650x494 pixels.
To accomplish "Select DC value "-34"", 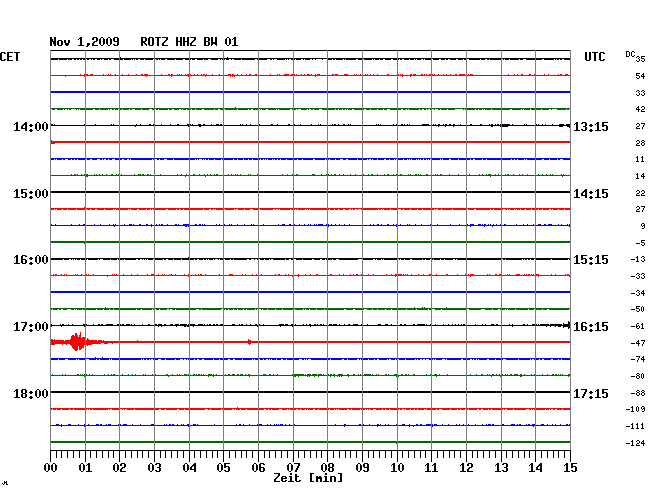I will click(638, 293).
